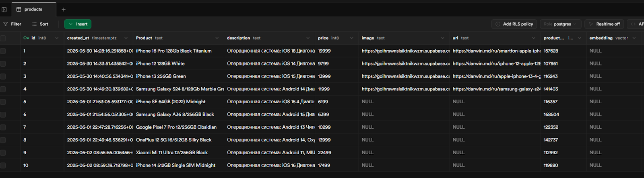644x178 pixels.
Task: Select price cell 17499
Action: pyautogui.click(x=337, y=166)
